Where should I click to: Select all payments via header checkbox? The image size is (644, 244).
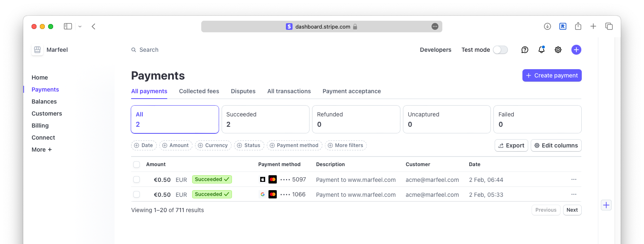point(137,164)
